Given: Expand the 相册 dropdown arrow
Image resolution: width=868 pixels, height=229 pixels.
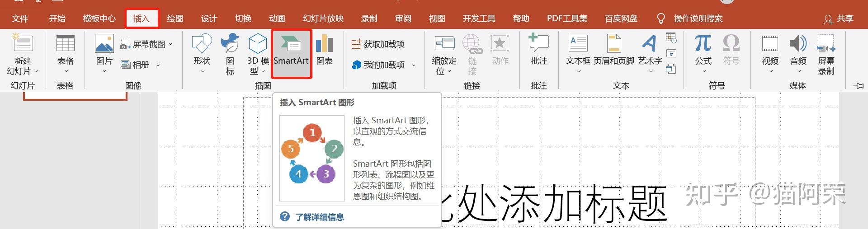Looking at the screenshot, I should coord(158,65).
